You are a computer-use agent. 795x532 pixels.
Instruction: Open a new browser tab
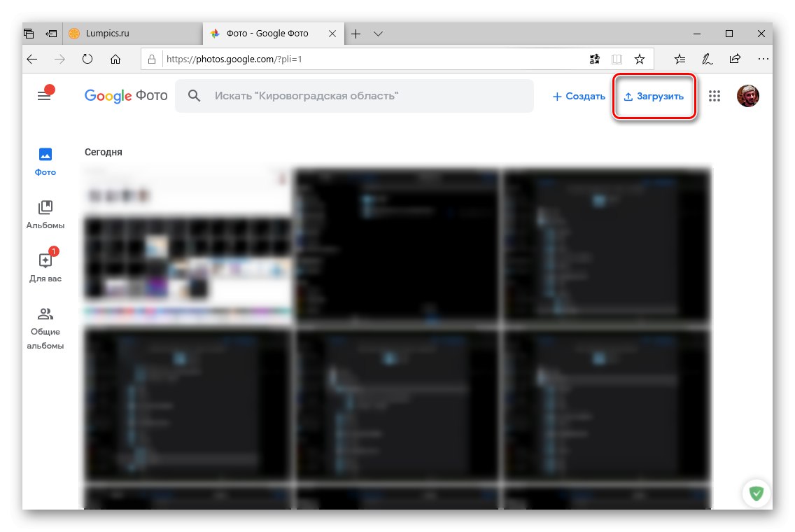point(356,34)
